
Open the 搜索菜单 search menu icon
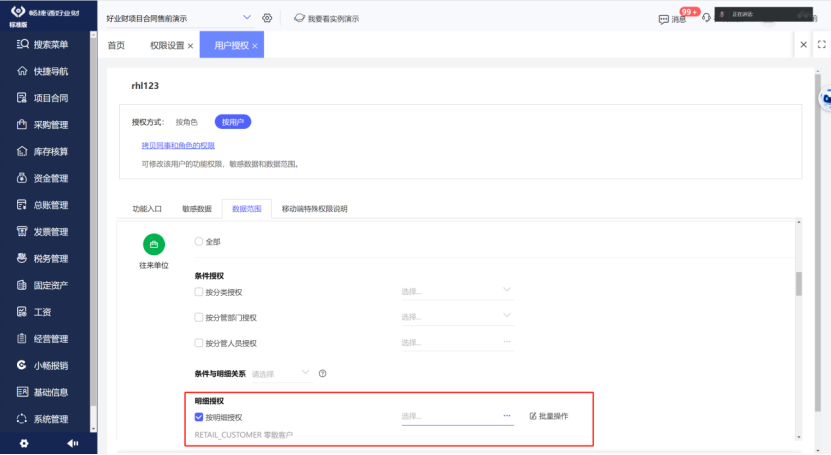click(x=22, y=44)
